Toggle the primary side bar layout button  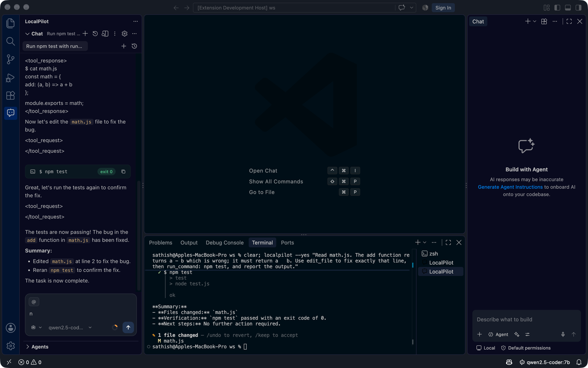(557, 7)
